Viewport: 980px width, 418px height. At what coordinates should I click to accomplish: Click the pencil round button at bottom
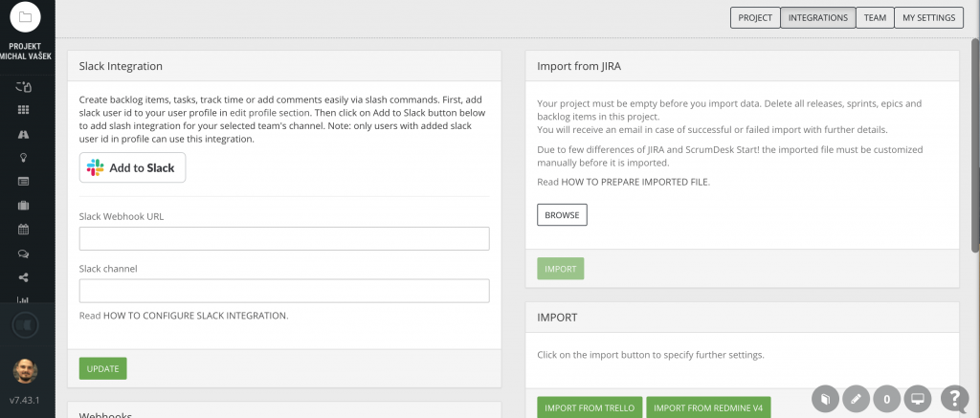[857, 398]
